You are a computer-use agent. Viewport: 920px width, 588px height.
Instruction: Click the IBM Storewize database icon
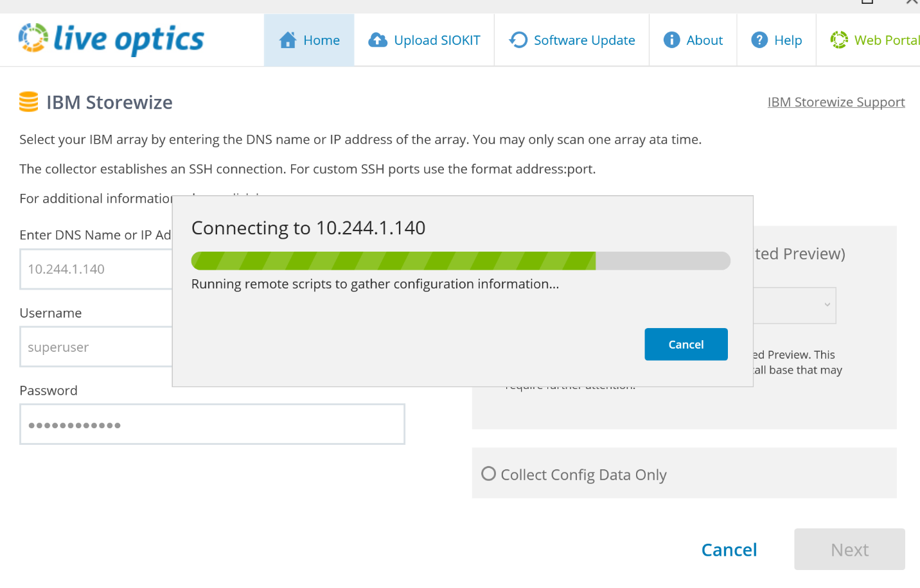[29, 102]
